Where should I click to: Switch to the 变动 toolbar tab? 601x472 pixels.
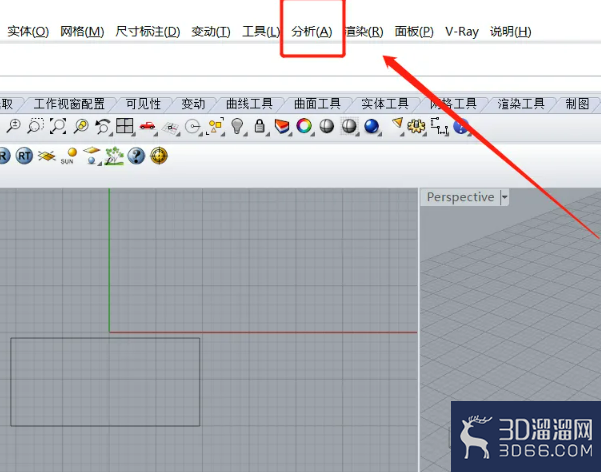coord(194,104)
